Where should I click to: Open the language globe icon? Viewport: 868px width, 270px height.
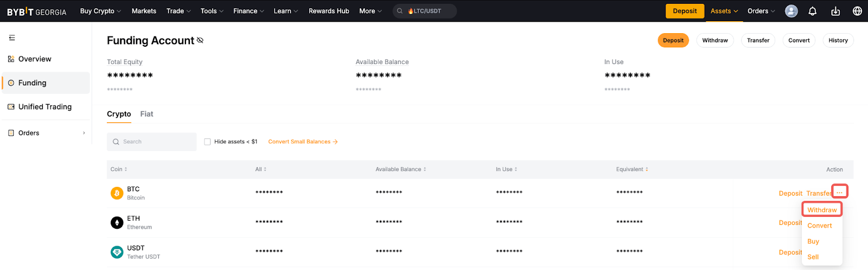click(857, 11)
